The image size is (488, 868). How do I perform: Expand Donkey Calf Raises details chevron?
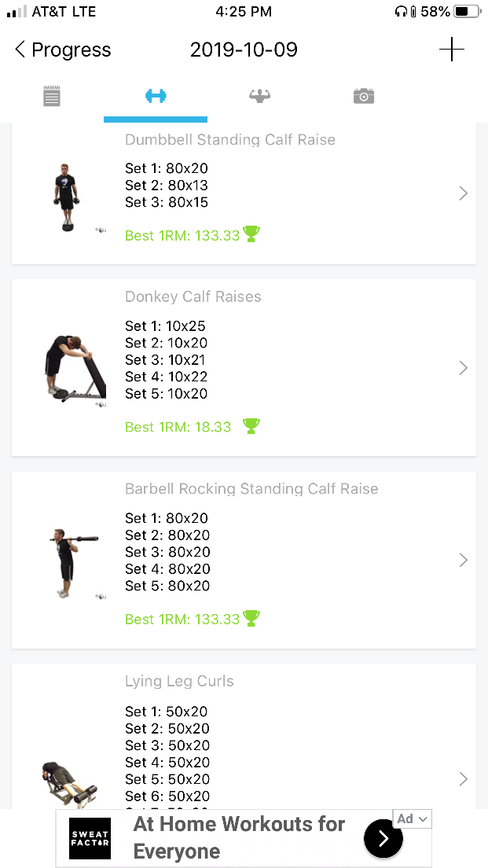(463, 368)
